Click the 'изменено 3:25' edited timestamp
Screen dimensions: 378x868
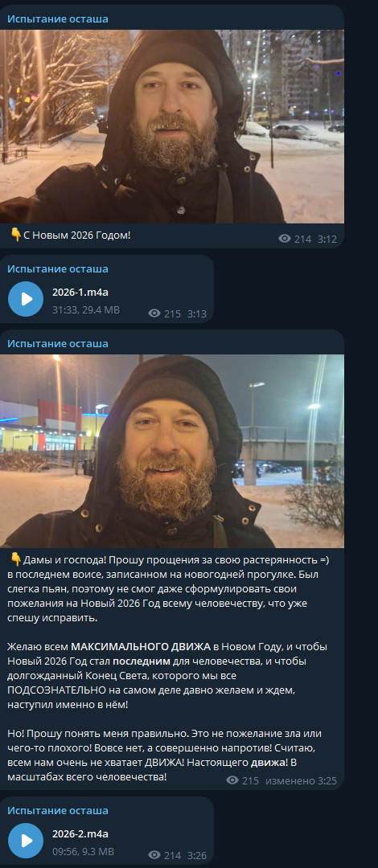pos(301,780)
